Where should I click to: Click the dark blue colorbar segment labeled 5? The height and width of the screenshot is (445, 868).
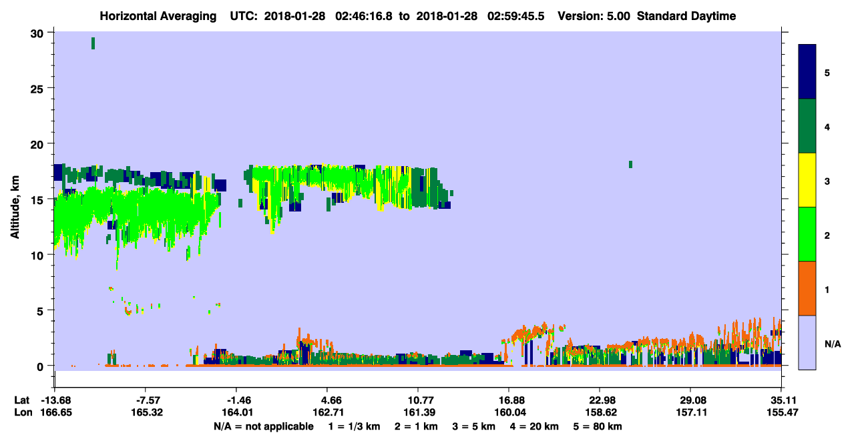[808, 71]
